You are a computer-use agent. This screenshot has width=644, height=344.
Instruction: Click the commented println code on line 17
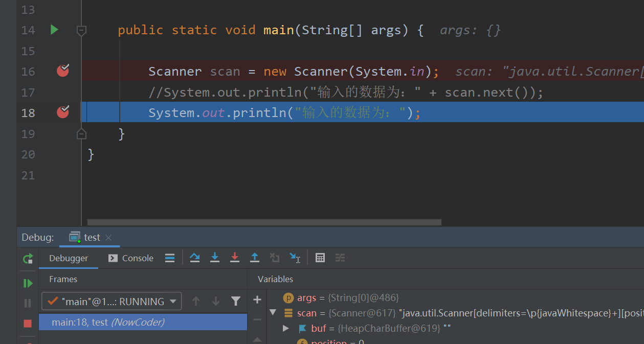tap(346, 93)
